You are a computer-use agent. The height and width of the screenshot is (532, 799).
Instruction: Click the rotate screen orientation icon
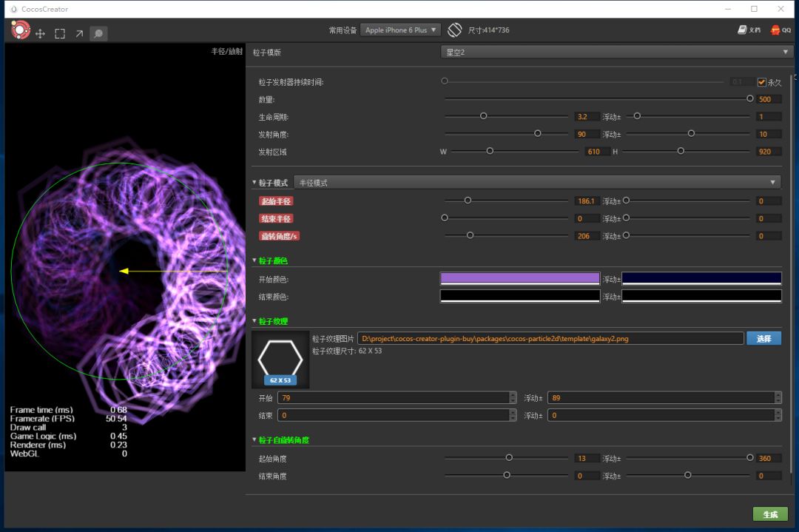pos(454,30)
